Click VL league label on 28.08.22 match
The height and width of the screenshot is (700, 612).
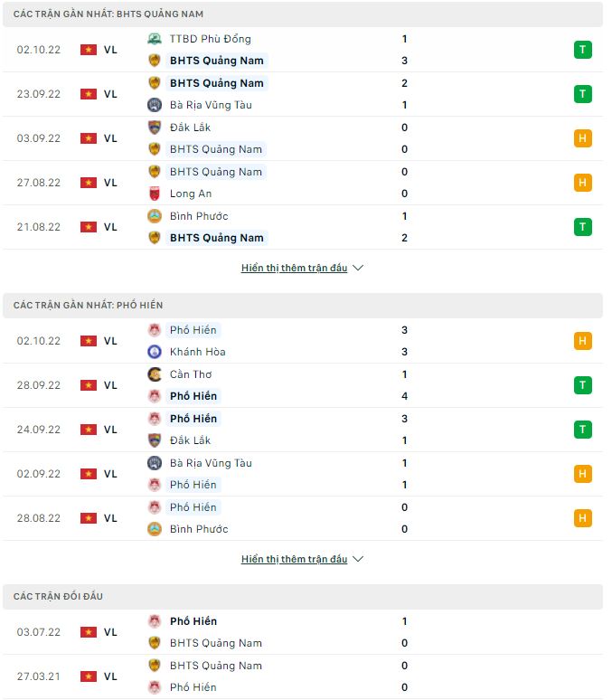[110, 518]
